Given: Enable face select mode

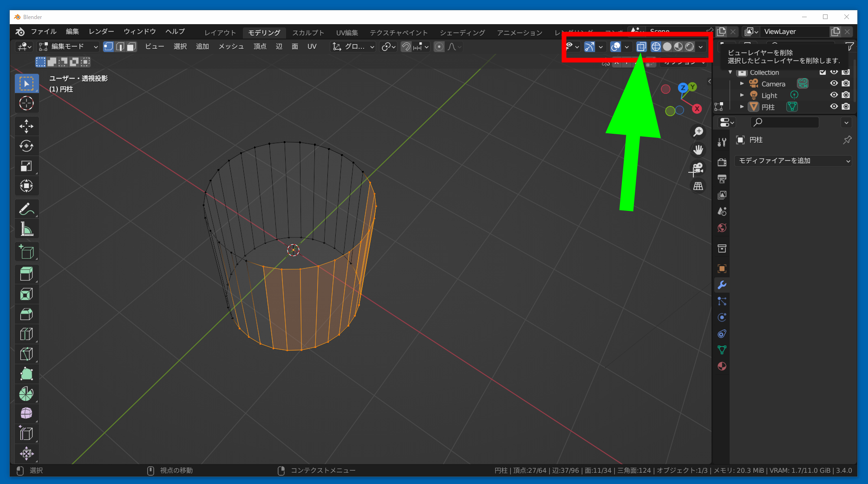Looking at the screenshot, I should coord(131,47).
